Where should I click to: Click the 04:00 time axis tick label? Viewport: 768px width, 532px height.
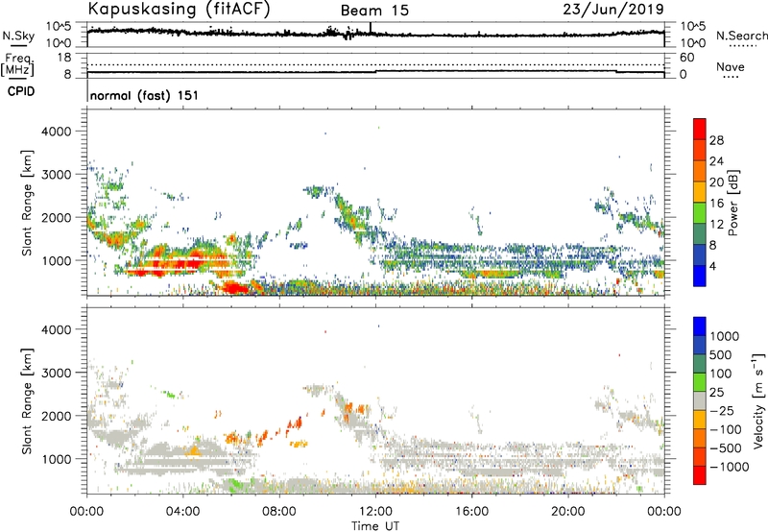(x=182, y=512)
